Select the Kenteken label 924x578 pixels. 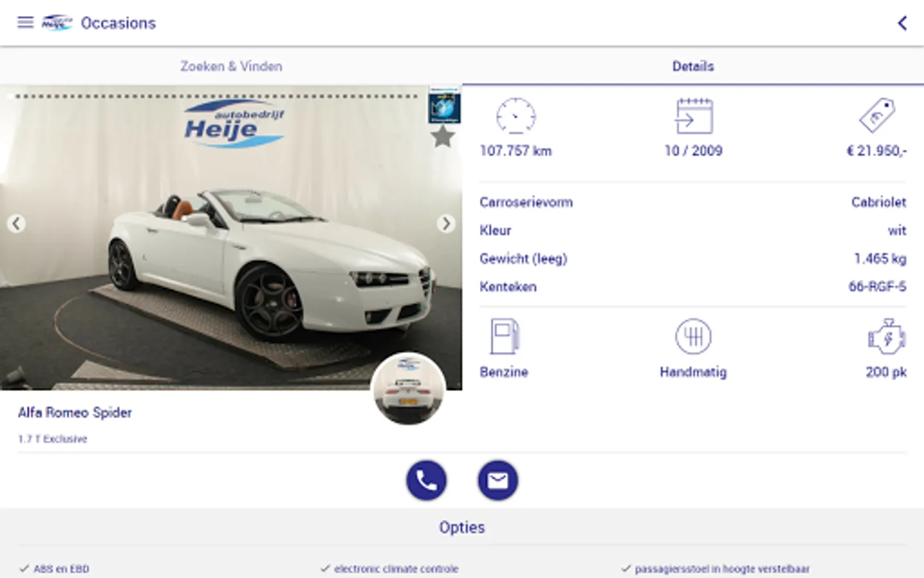point(508,287)
